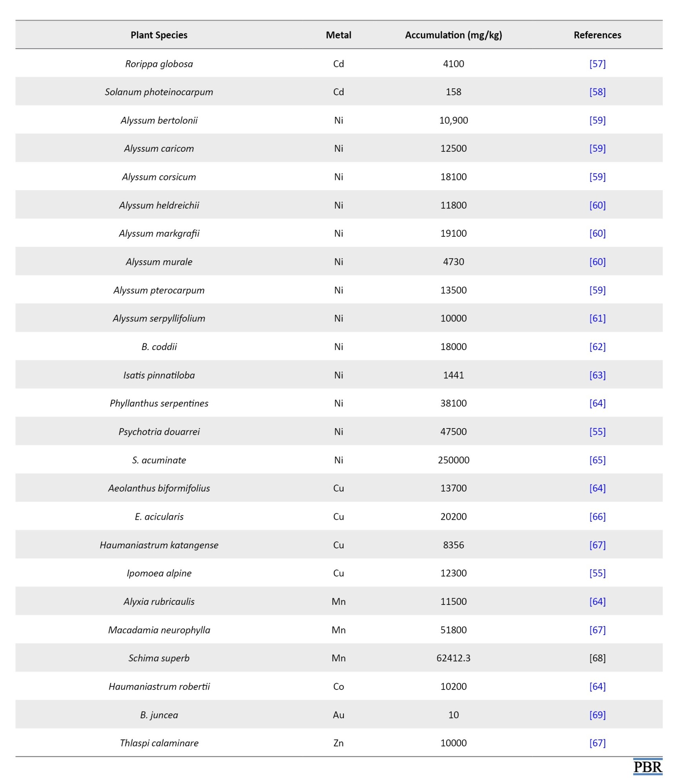Follow reference [63] for Isatis pinnatiloba
Image resolution: width=687 pixels, height=784 pixels.
click(x=597, y=375)
